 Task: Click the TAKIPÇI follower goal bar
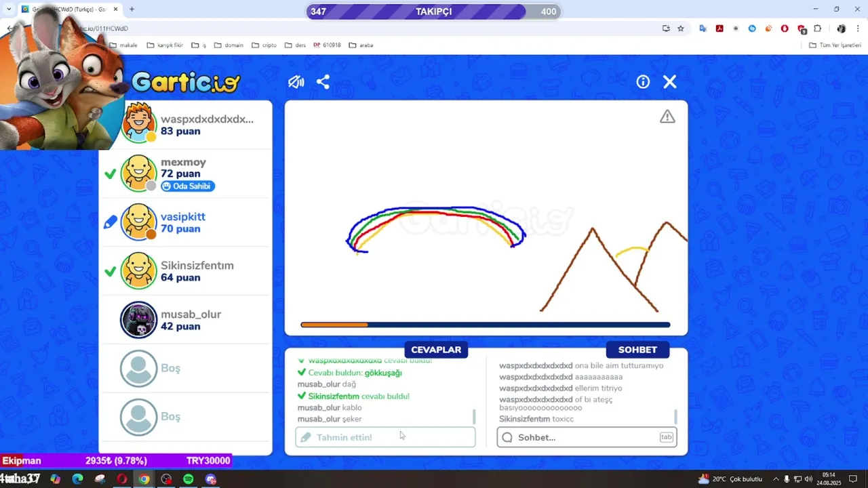coord(434,12)
